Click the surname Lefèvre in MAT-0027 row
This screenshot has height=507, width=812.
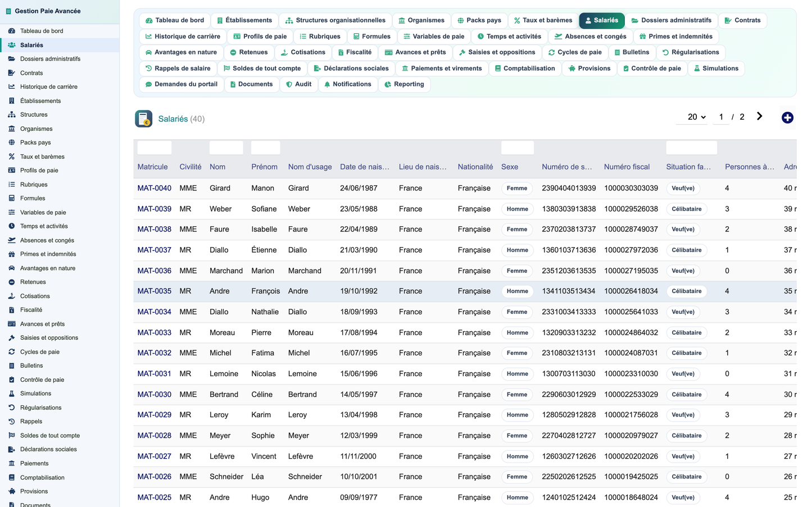pyautogui.click(x=222, y=456)
